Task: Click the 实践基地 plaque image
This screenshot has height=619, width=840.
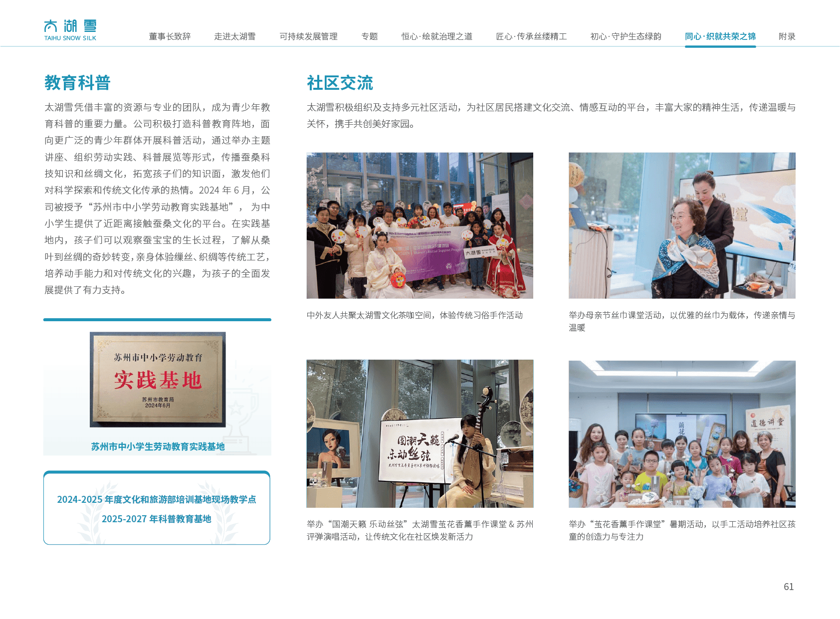Action: click(x=158, y=380)
